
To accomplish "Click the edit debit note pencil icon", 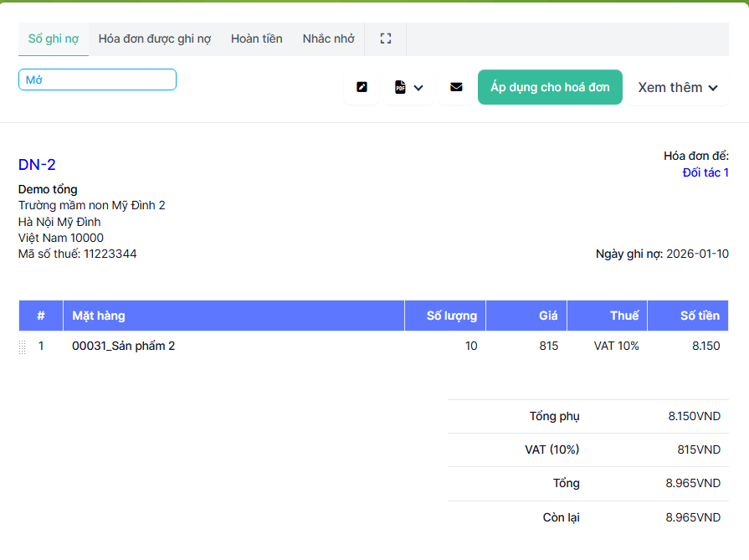I will click(x=362, y=87).
